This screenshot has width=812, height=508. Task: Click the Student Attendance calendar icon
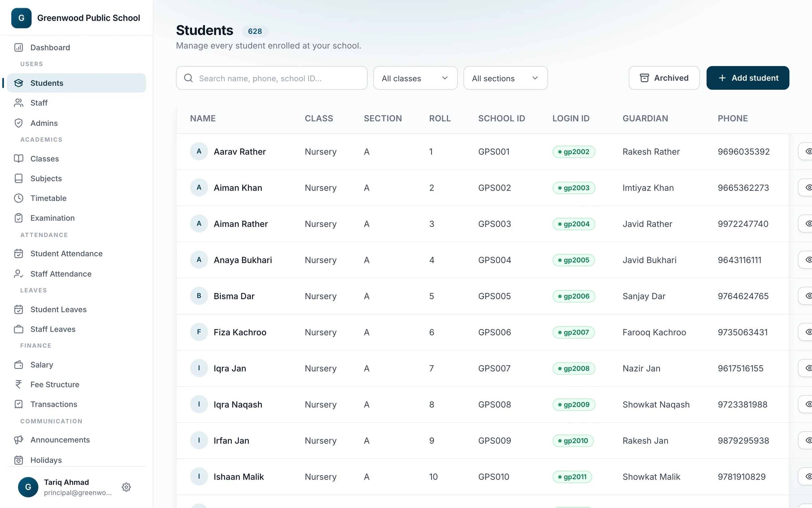pos(19,254)
